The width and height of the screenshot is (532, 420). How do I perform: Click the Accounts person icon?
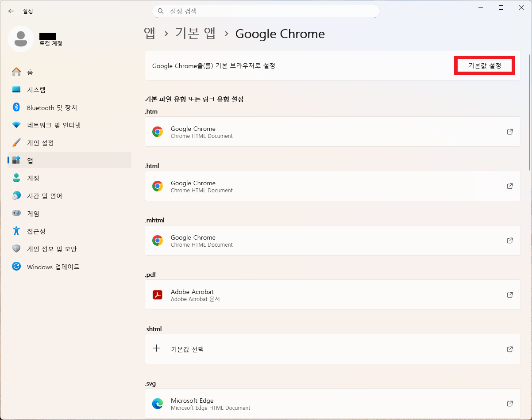click(16, 178)
